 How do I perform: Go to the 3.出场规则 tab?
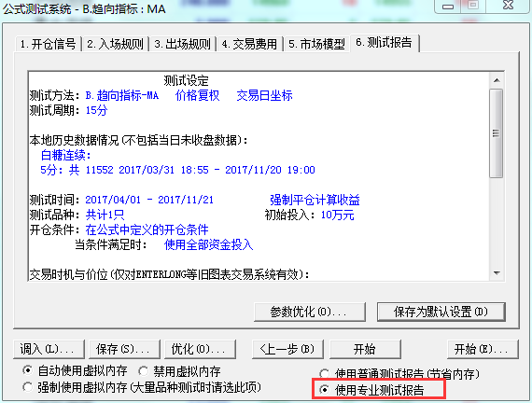183,44
